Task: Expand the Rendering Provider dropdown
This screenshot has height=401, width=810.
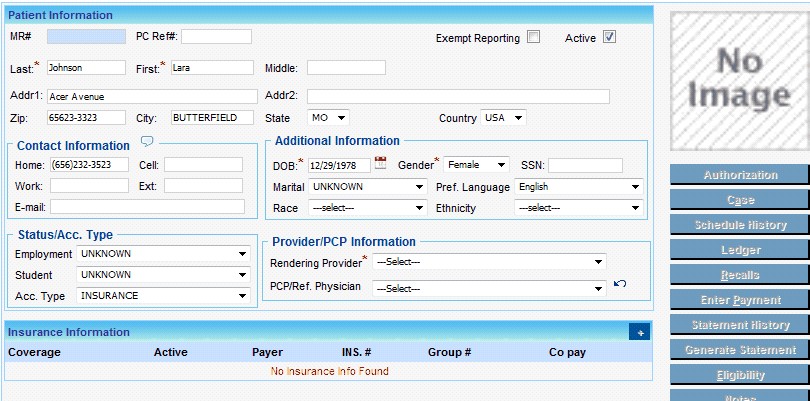Action: pyautogui.click(x=489, y=262)
